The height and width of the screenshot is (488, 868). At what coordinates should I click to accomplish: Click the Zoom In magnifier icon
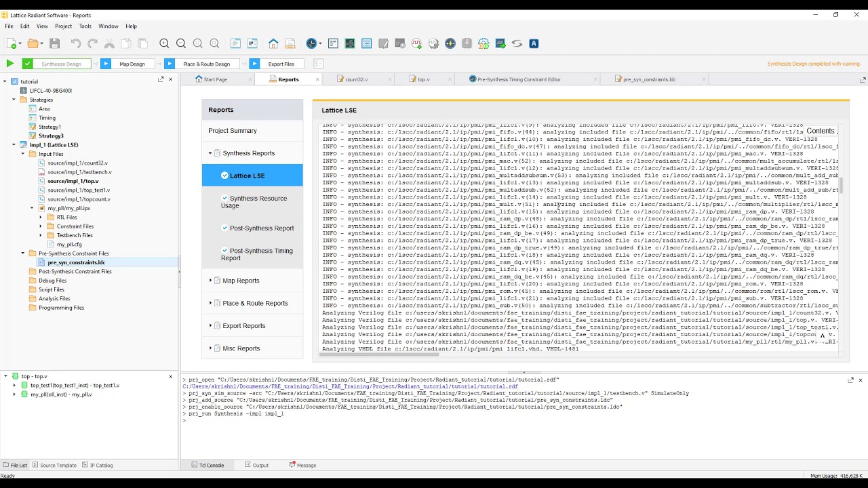tap(164, 43)
